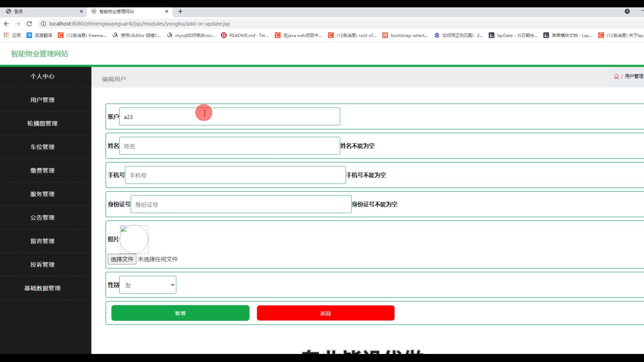Focus the 身份证号 input field
Viewport: 644px width, 362px height.
[x=241, y=204]
